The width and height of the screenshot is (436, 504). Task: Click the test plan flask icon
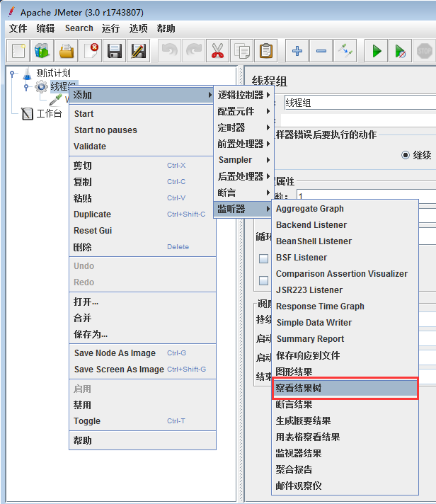28,74
